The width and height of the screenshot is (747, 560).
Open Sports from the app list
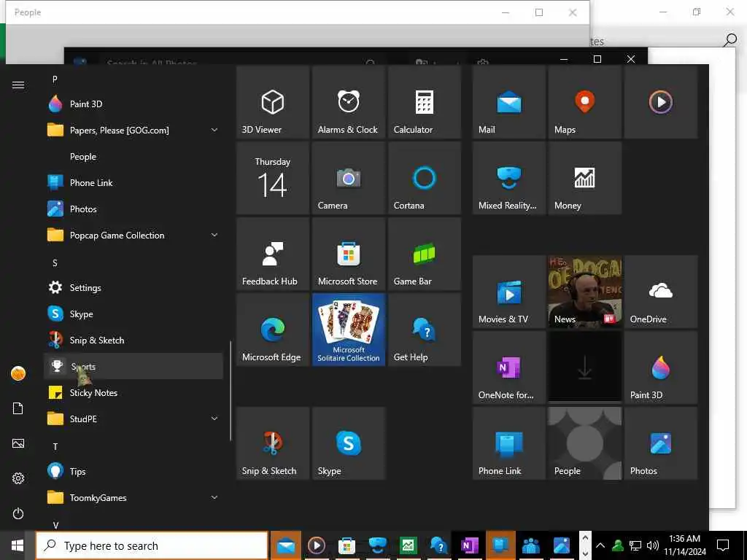(x=133, y=366)
